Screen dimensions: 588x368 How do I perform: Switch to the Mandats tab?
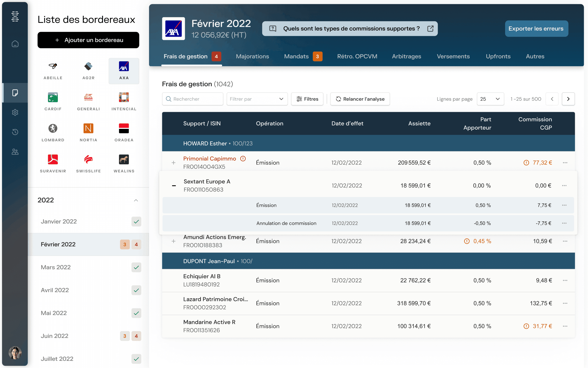tap(303, 56)
